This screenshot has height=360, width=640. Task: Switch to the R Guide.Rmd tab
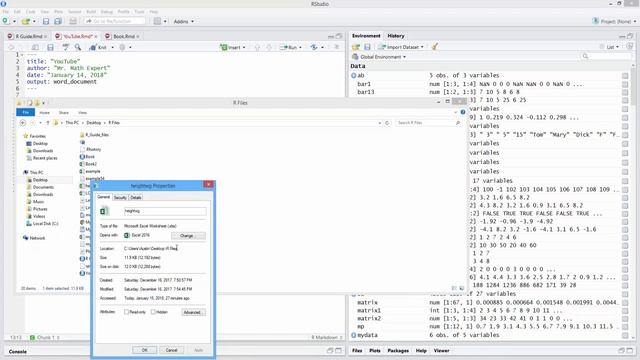point(29,36)
